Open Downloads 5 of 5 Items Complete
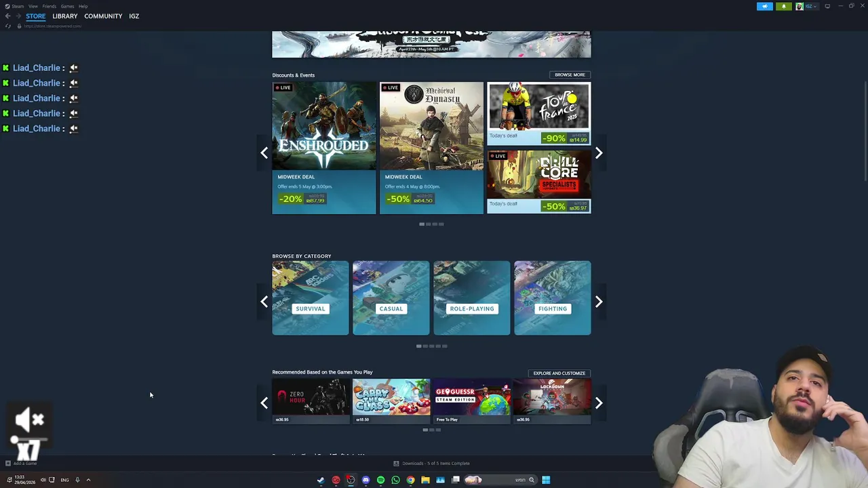 (431, 464)
